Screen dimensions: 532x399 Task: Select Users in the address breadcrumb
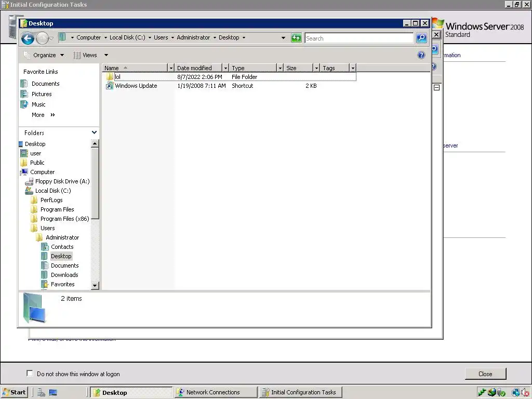coord(161,37)
